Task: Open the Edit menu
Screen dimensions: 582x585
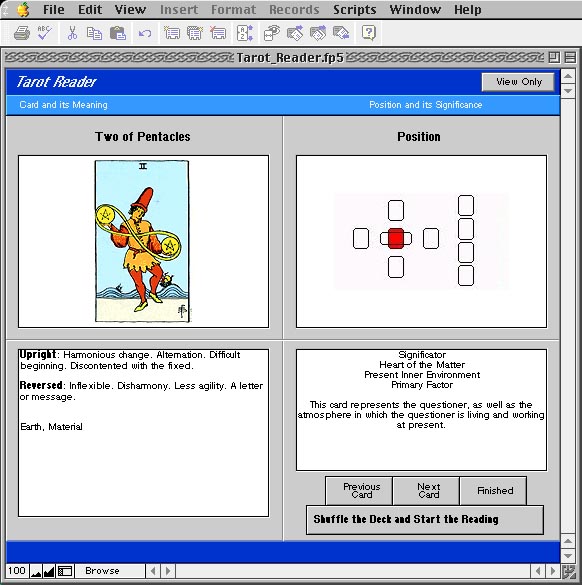Action: 90,10
